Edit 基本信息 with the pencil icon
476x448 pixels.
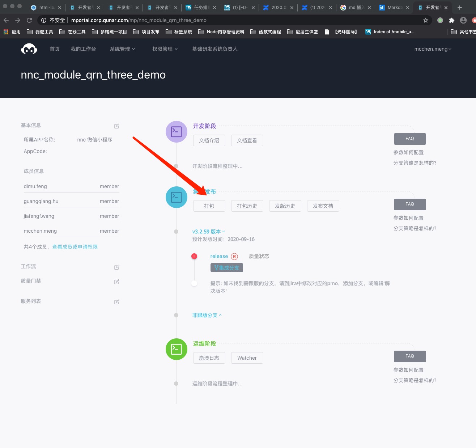coord(117,126)
